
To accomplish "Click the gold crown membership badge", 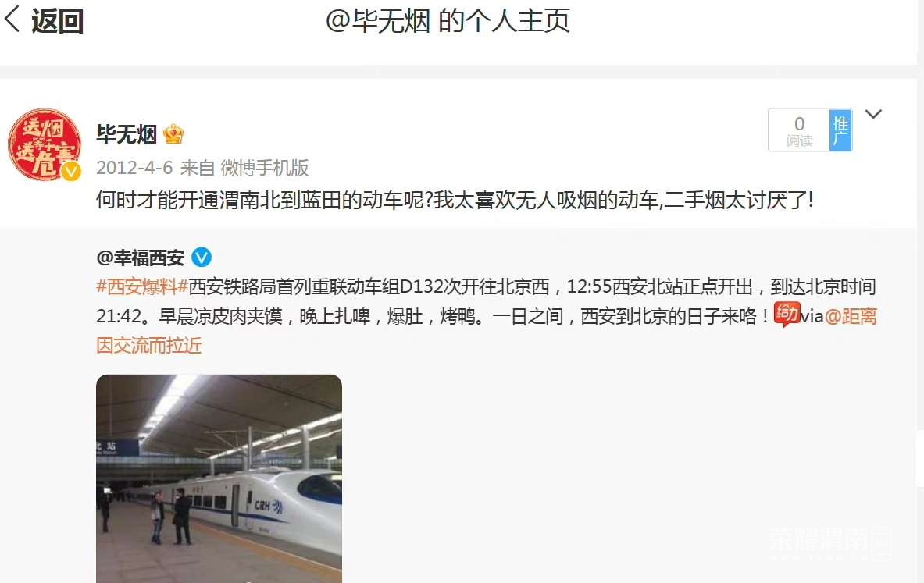I will point(173,134).
